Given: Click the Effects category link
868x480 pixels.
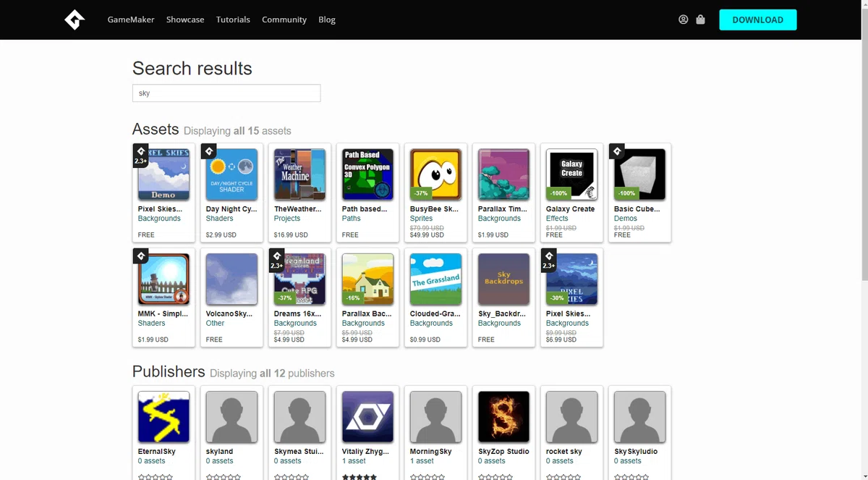Looking at the screenshot, I should (557, 219).
